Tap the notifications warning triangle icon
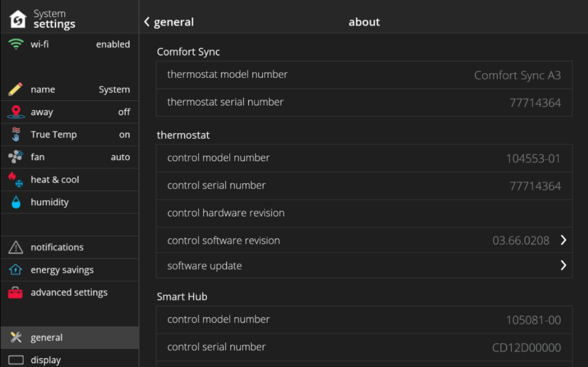 pyautogui.click(x=16, y=247)
